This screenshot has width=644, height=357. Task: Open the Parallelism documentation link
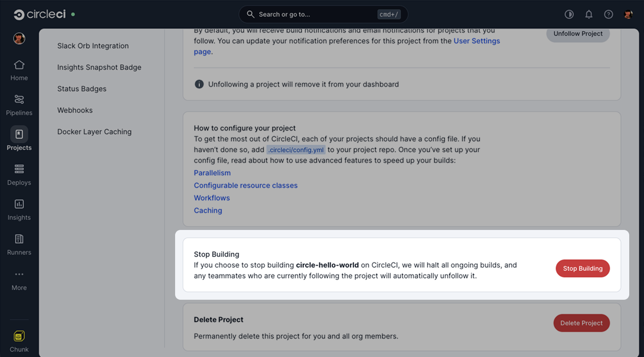(x=212, y=173)
